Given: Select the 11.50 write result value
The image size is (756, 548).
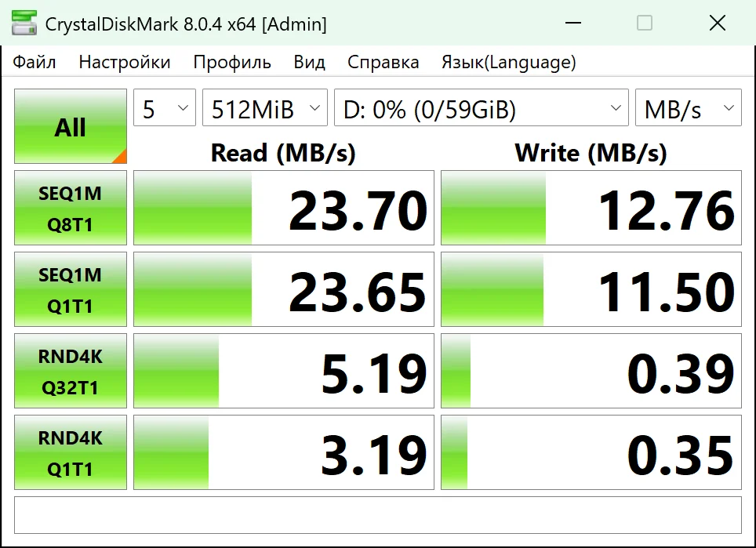Looking at the screenshot, I should pos(591,289).
